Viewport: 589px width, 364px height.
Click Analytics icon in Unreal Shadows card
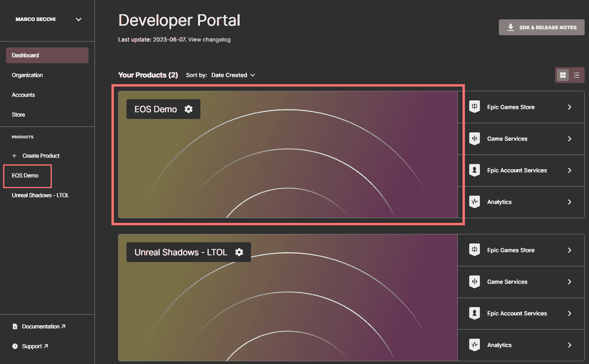tap(474, 345)
